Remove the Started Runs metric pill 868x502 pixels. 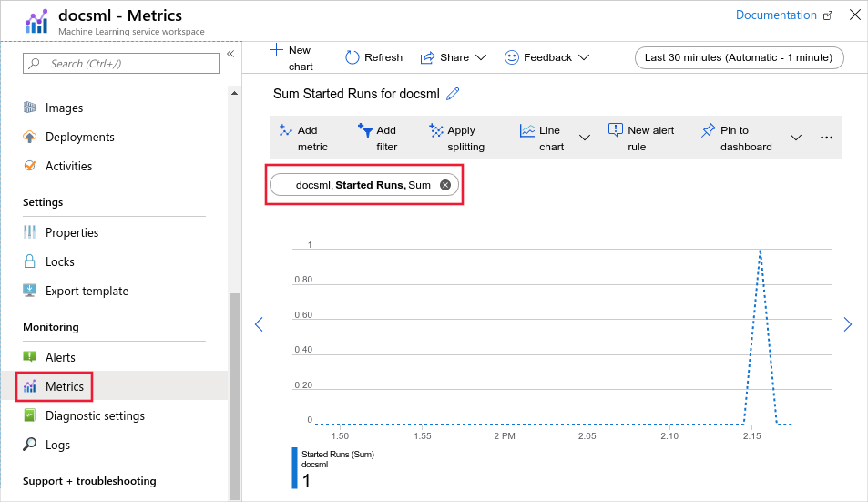(x=445, y=185)
